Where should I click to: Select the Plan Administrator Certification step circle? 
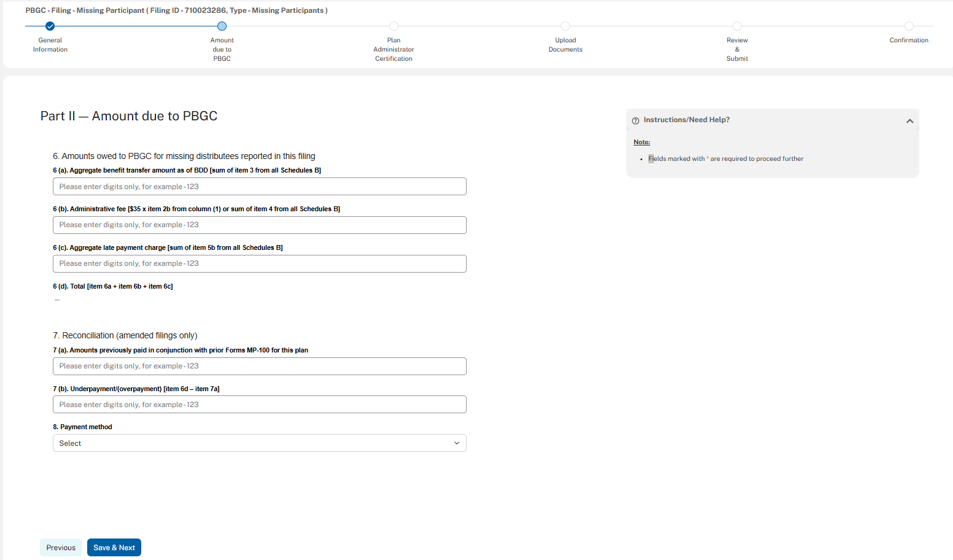pos(394,26)
